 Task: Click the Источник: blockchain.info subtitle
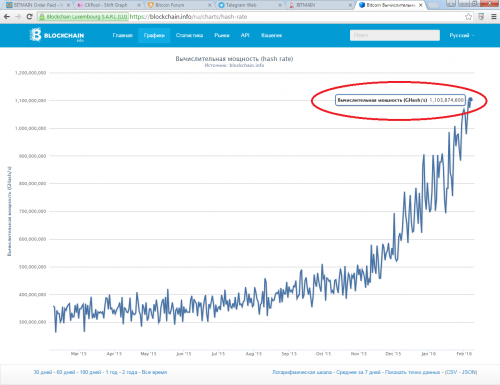click(x=234, y=65)
